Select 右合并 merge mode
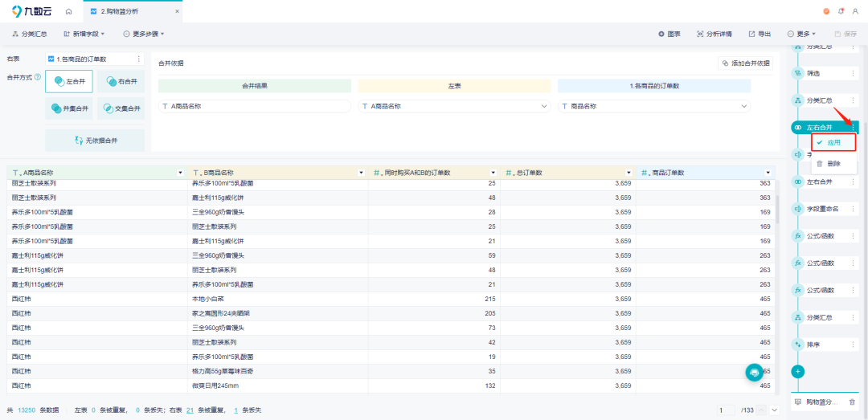 click(121, 81)
